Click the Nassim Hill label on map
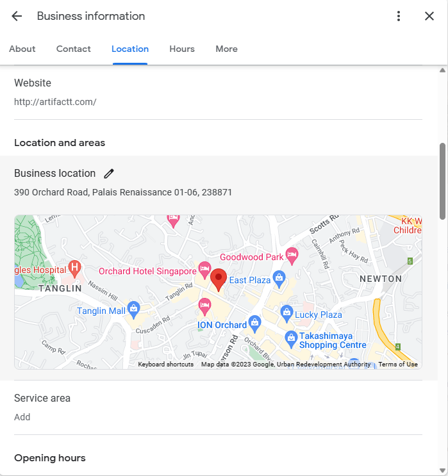The height and width of the screenshot is (476, 448). tap(103, 290)
